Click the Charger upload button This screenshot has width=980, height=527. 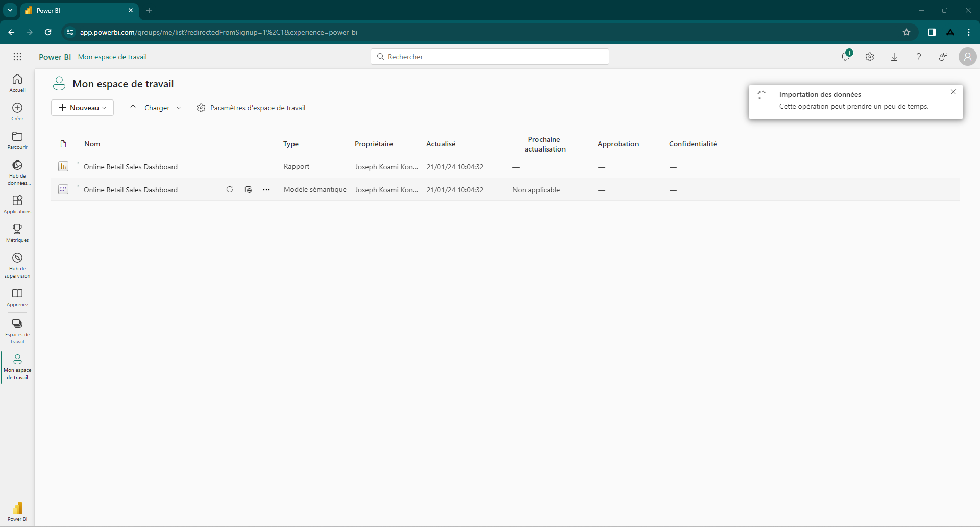tap(150, 108)
